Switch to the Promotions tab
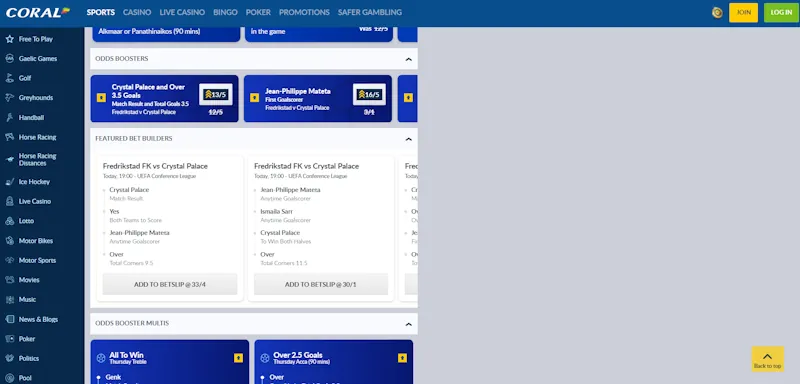This screenshot has height=384, width=800. (304, 12)
